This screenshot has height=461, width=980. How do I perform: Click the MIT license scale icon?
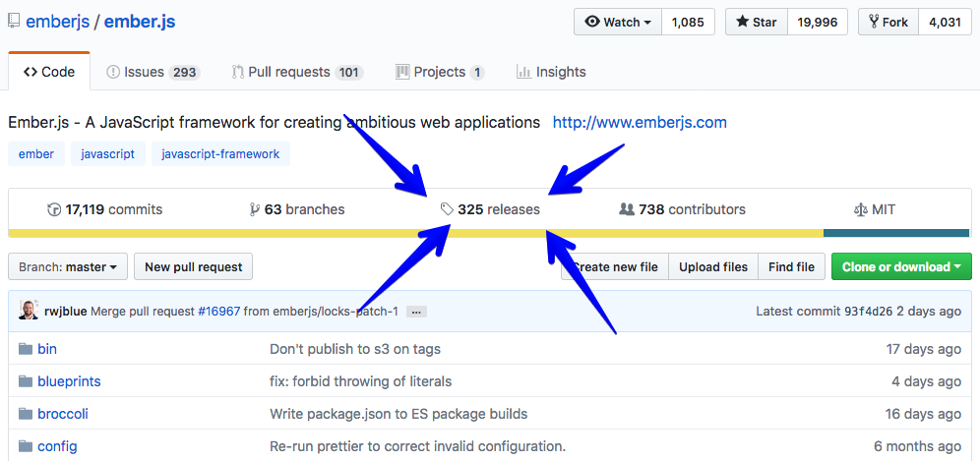tap(861, 209)
